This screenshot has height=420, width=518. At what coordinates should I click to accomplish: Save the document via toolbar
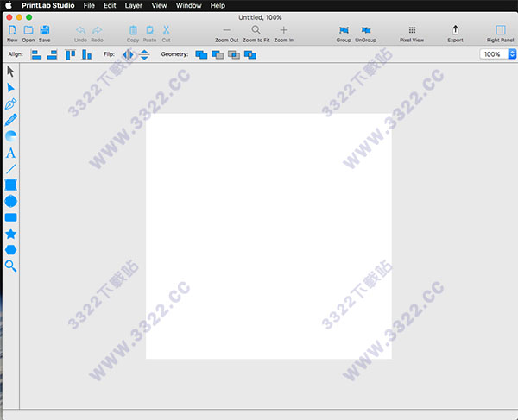45,34
